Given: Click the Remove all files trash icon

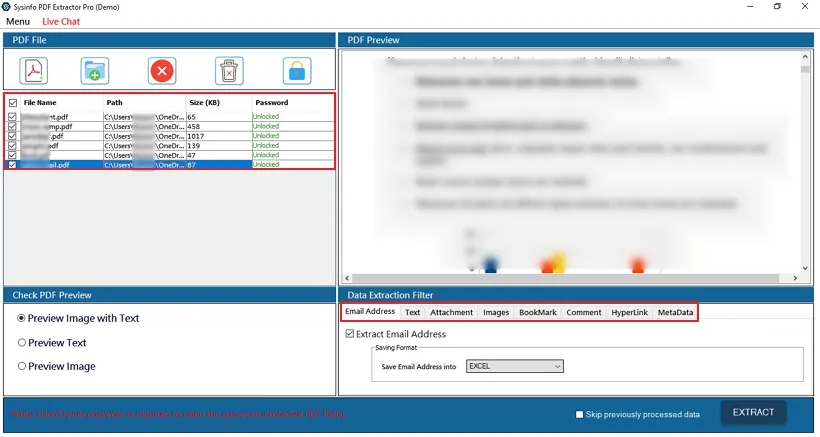Looking at the screenshot, I should tap(229, 71).
